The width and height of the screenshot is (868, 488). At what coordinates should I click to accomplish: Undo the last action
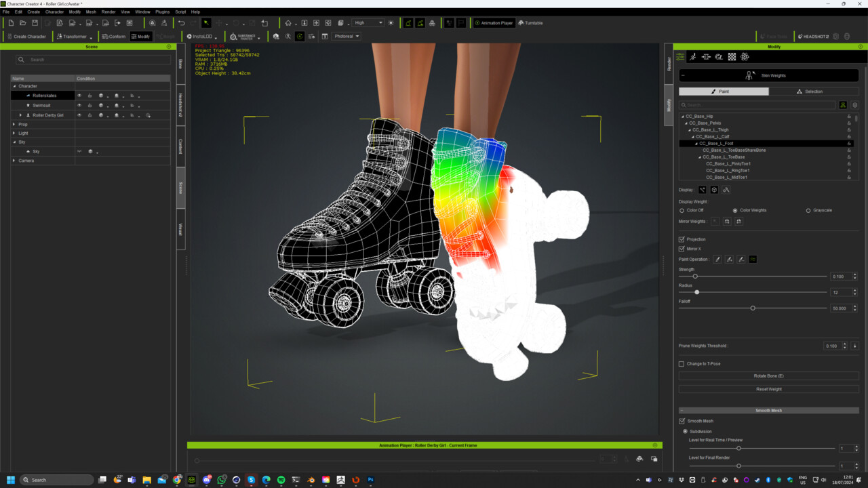click(181, 23)
